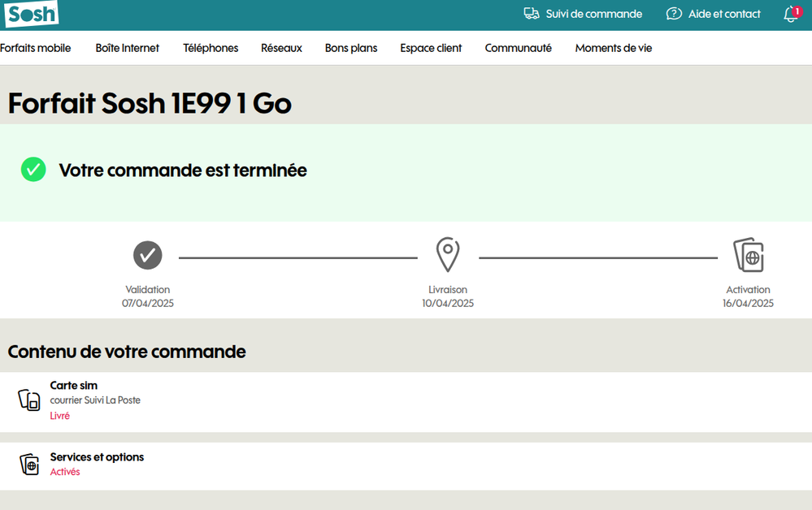The width and height of the screenshot is (812, 510).
Task: Select the Activation SIM card icon
Action: coord(748,254)
